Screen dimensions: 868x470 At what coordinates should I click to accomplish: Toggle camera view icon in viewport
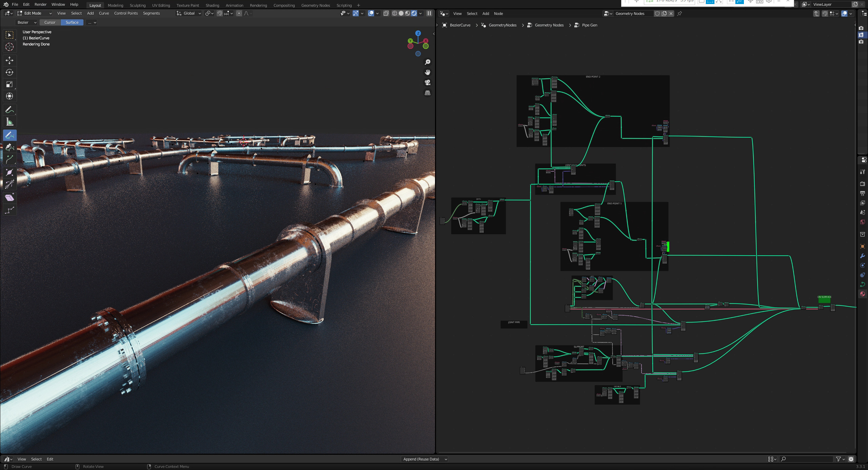428,82
